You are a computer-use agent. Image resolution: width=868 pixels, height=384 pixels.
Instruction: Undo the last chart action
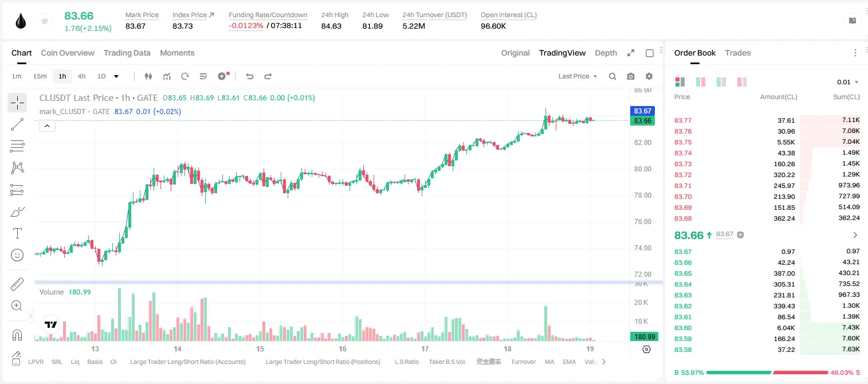click(x=250, y=76)
